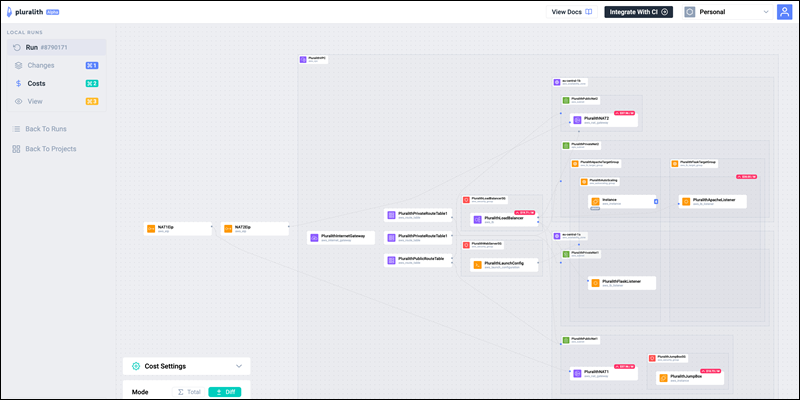Click the Back To Runs list icon

pyautogui.click(x=16, y=129)
